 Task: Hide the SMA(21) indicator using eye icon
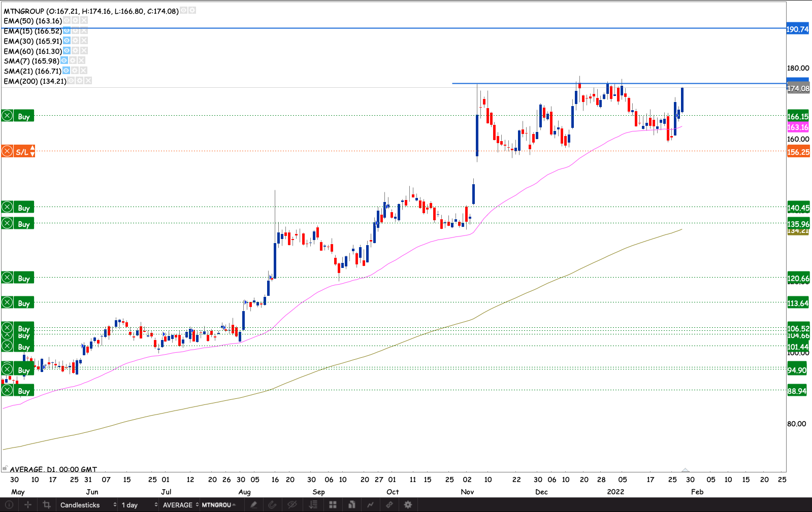coord(66,71)
